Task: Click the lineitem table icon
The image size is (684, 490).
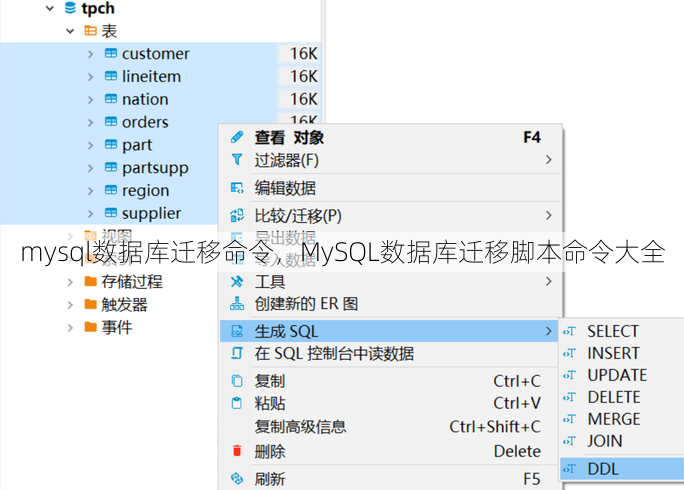Action: point(111,76)
